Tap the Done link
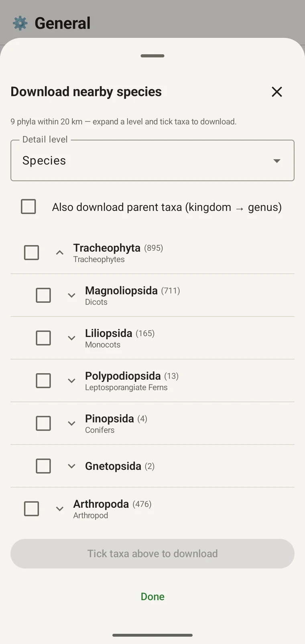This screenshot has height=644, width=305. click(152, 597)
